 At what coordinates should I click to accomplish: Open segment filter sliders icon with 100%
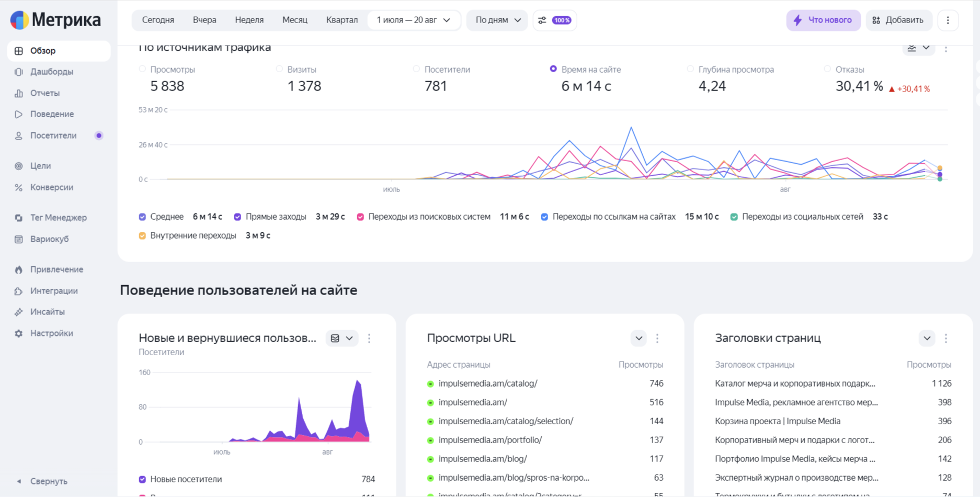coord(555,20)
